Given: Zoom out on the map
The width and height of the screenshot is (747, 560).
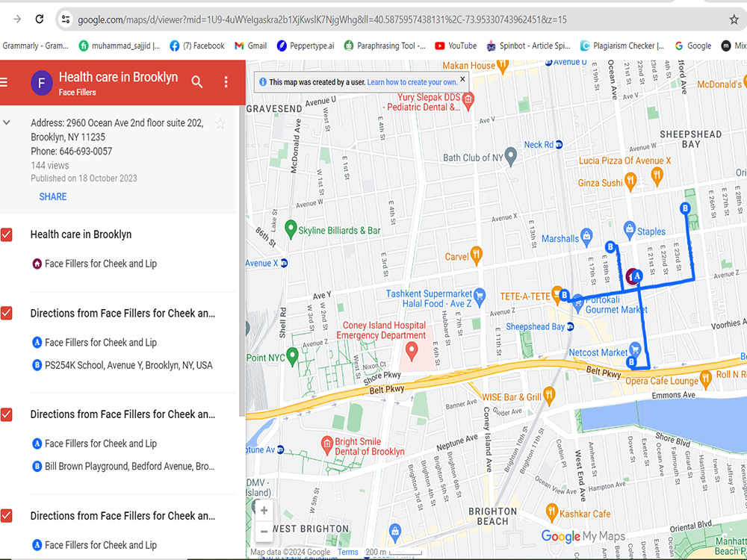Looking at the screenshot, I should pos(264,531).
